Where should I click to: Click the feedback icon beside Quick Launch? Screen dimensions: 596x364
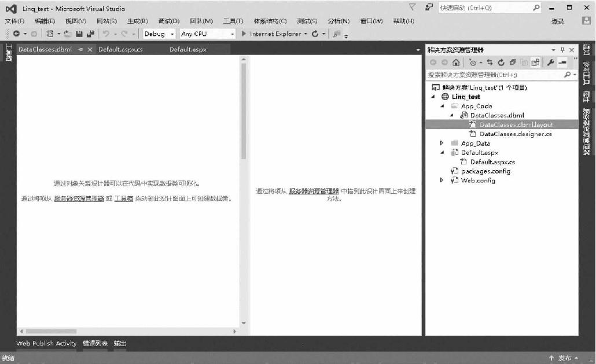point(429,7)
